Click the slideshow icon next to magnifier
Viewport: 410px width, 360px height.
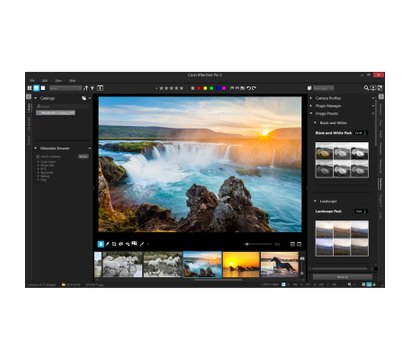(x=373, y=88)
